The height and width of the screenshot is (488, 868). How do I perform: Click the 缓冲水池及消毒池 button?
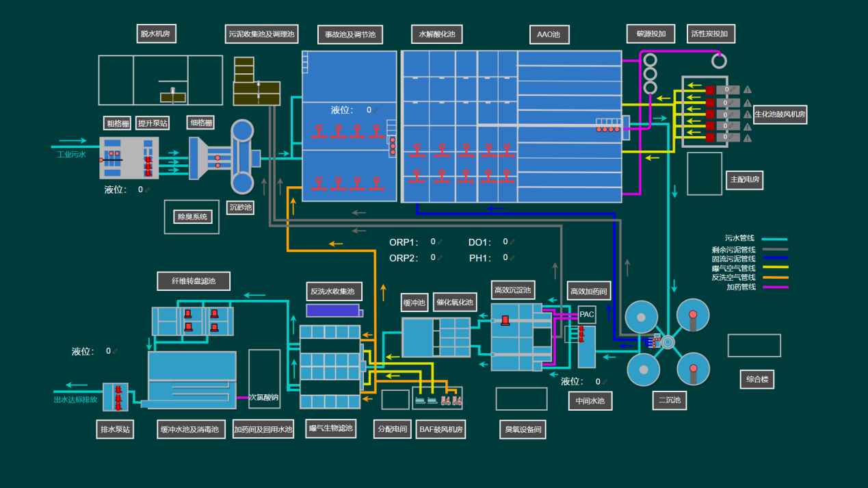[190, 429]
